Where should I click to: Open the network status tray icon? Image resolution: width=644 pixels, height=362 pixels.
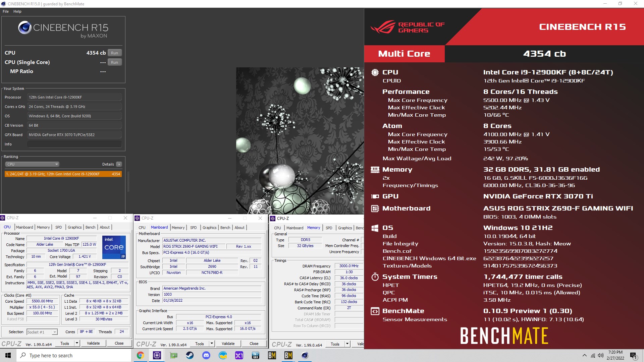click(x=593, y=355)
